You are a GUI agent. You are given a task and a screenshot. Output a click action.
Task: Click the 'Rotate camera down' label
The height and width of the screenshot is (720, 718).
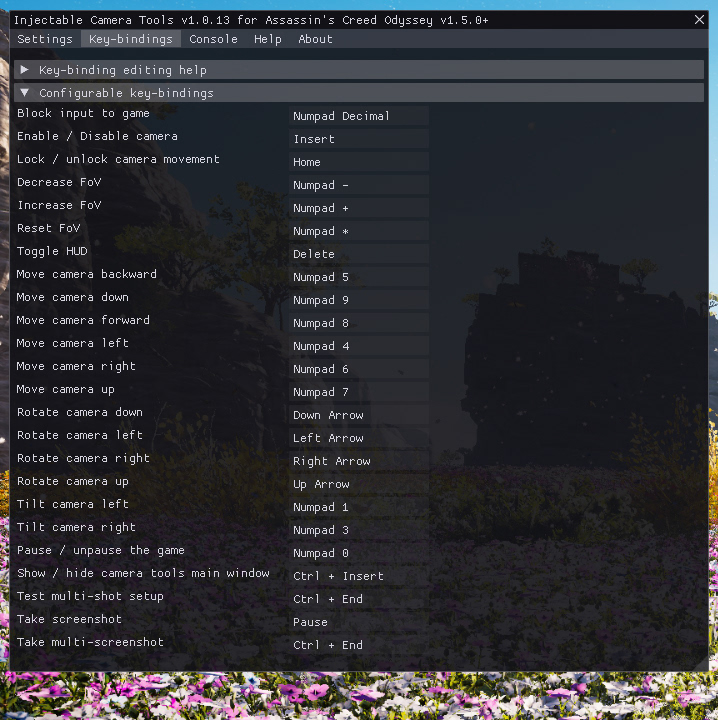80,412
